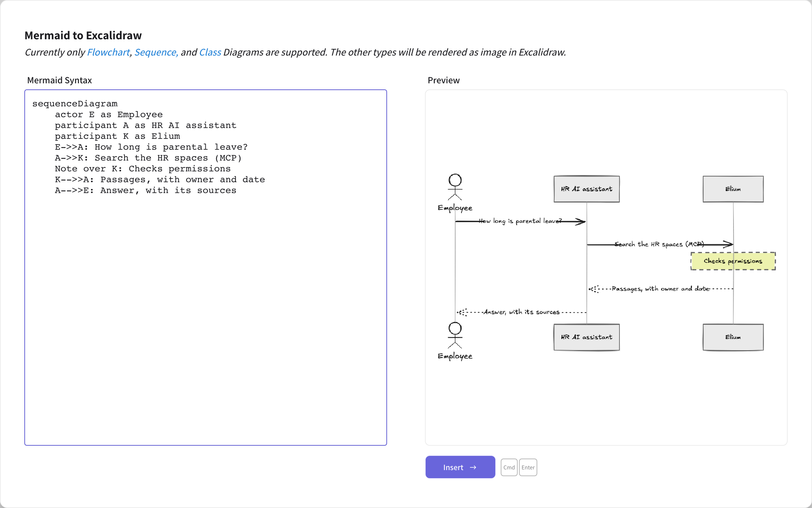Image resolution: width=812 pixels, height=508 pixels.
Task: Open the Sequence diagrams link
Action: (x=156, y=52)
